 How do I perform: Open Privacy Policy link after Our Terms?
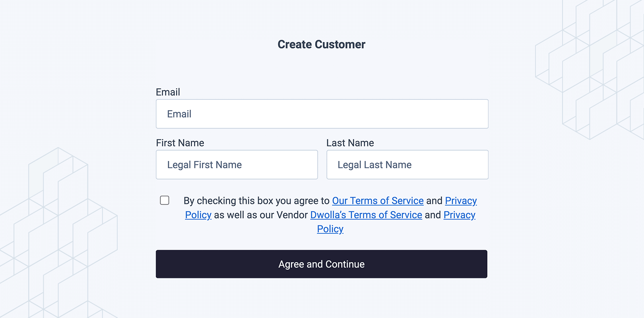pos(461,201)
